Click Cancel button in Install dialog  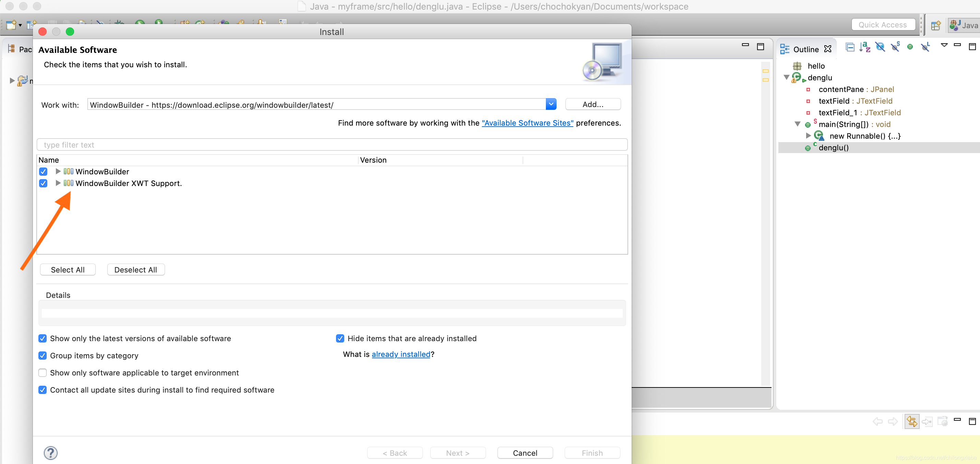(525, 453)
